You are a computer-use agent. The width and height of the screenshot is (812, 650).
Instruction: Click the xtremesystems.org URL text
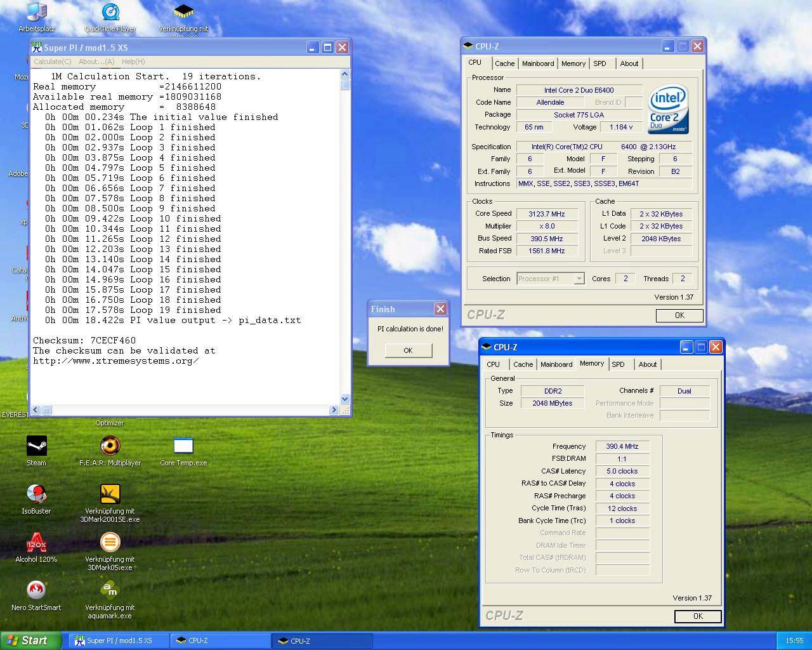coord(116,361)
